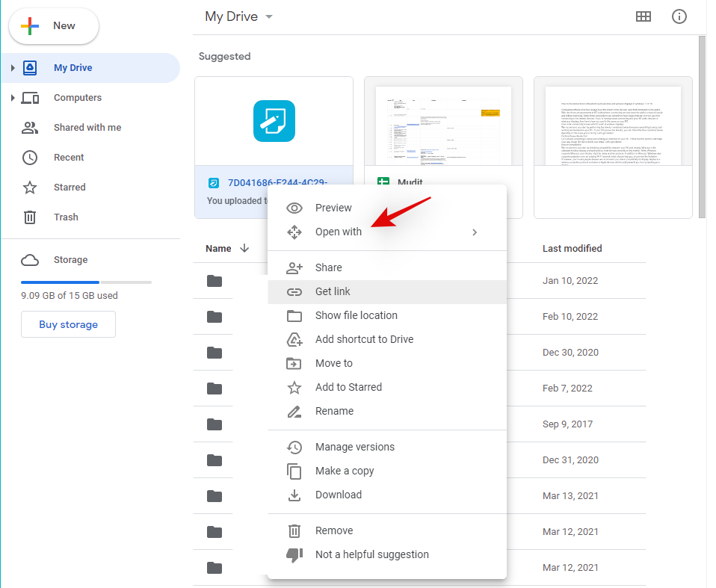Switch to grid view layout
This screenshot has width=716, height=588.
(644, 16)
